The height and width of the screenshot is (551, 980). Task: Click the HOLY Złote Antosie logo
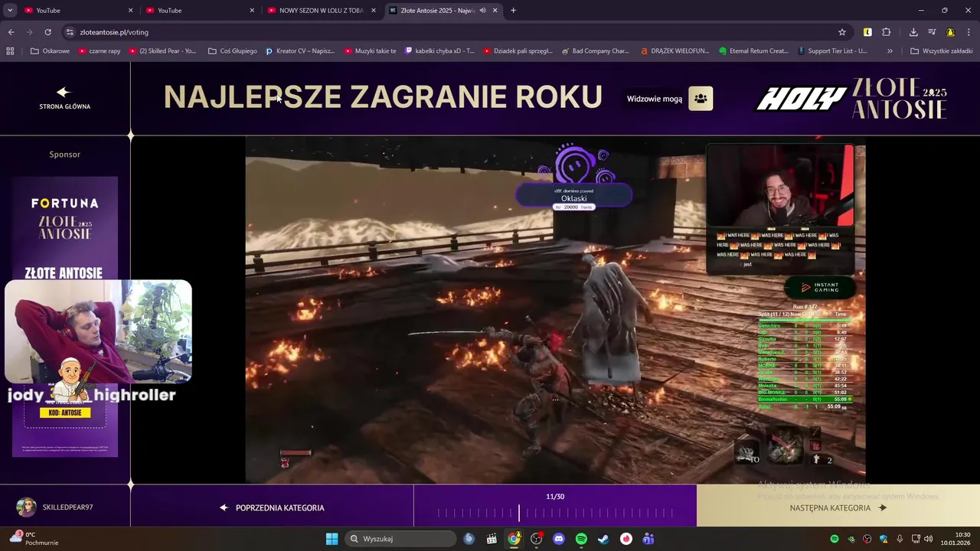click(x=851, y=98)
